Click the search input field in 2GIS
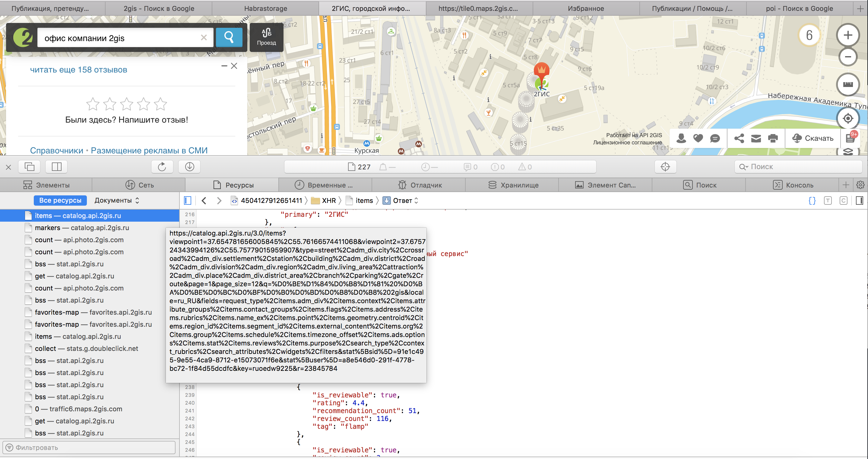The width and height of the screenshot is (868, 459). (122, 38)
